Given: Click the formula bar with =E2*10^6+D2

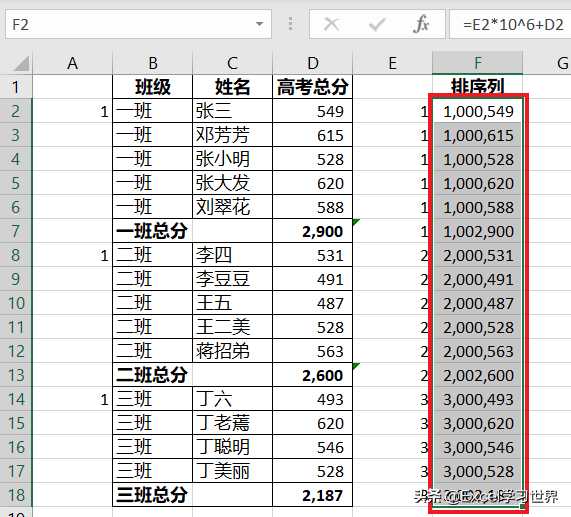Looking at the screenshot, I should [510, 24].
